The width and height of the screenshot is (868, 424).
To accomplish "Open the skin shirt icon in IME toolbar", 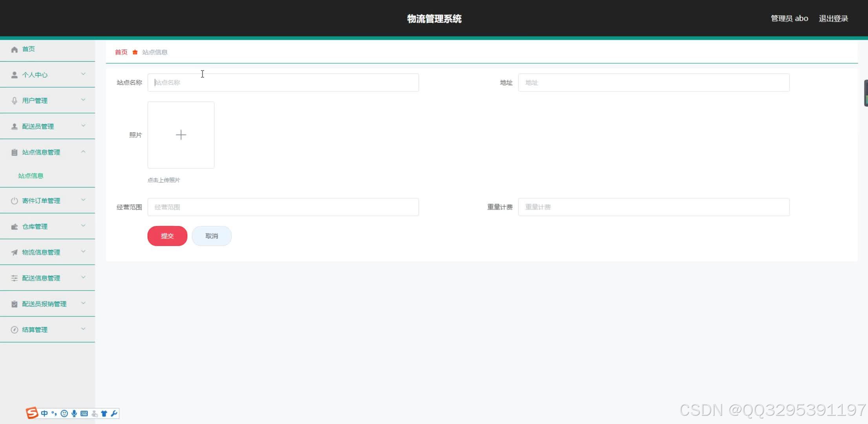I will tap(104, 413).
